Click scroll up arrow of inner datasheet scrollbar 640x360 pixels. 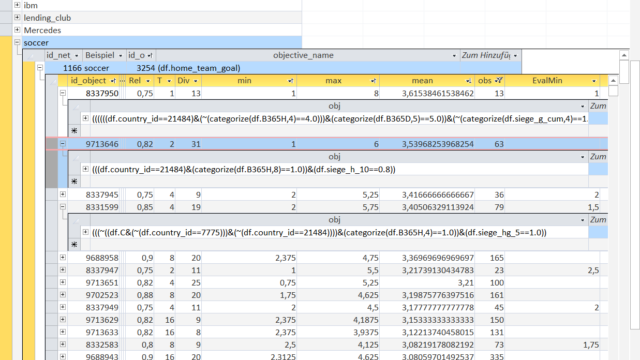613,81
